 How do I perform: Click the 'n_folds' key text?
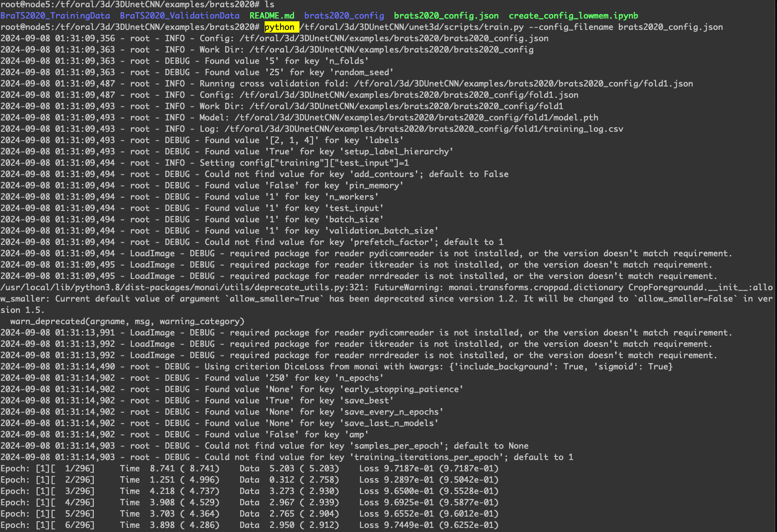point(347,61)
